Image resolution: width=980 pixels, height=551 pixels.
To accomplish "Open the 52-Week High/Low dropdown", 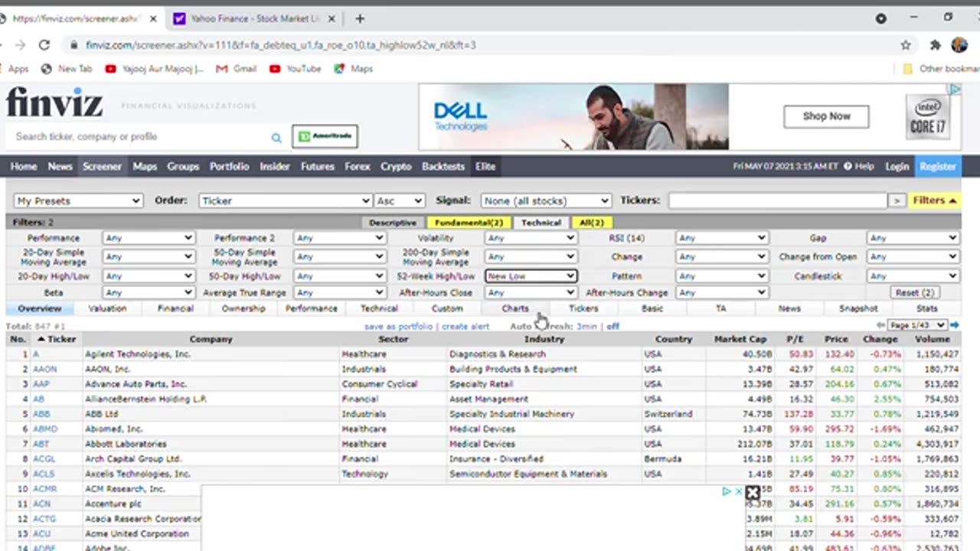I will [531, 275].
